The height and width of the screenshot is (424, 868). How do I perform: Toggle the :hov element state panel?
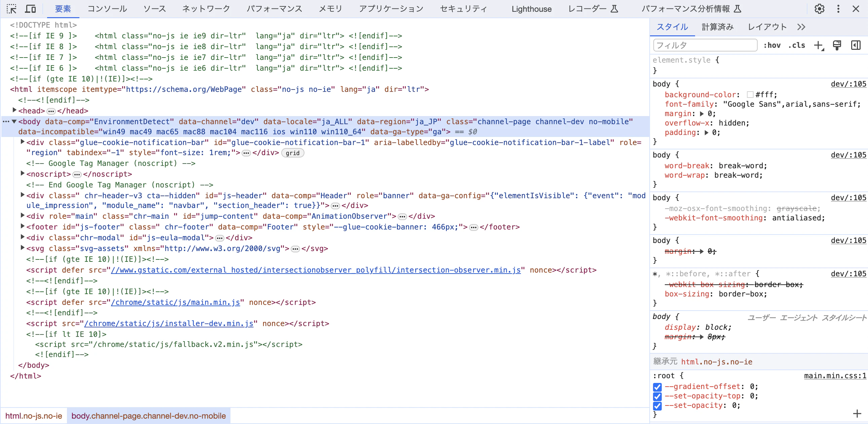(772, 45)
